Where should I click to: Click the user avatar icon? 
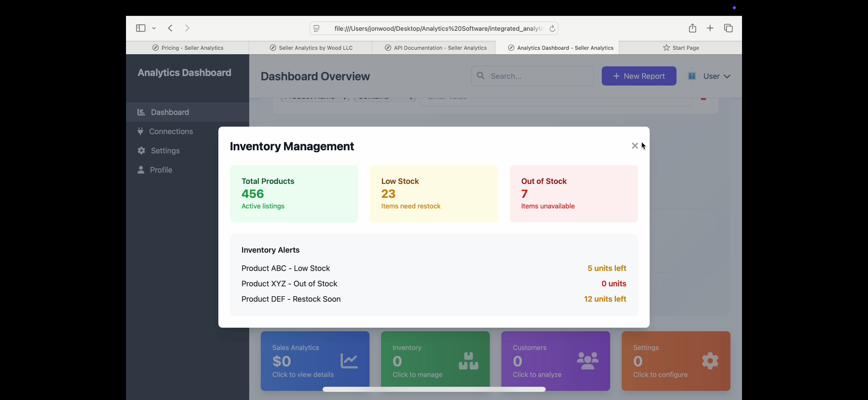click(x=692, y=76)
